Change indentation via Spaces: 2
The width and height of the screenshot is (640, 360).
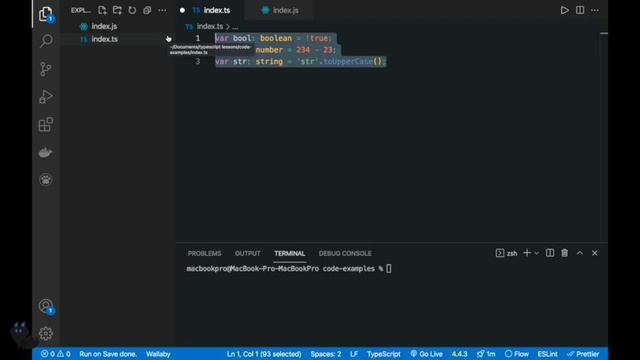click(x=326, y=354)
